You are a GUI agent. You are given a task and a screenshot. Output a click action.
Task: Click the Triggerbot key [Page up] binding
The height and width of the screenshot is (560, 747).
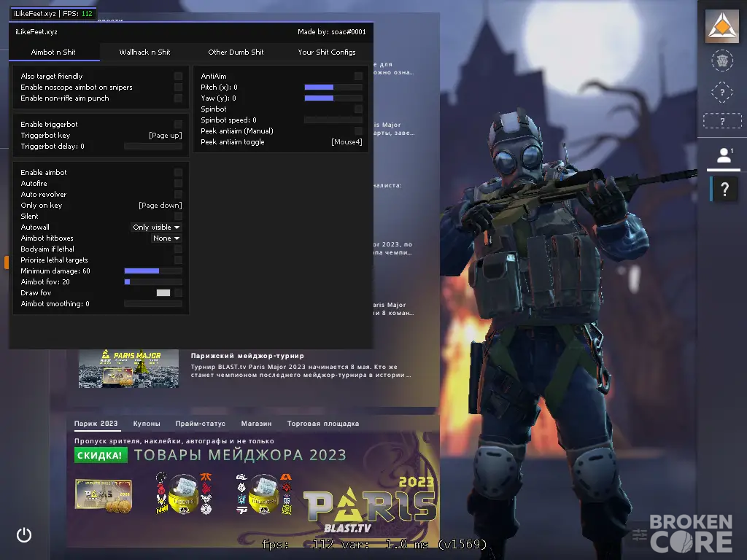click(166, 135)
